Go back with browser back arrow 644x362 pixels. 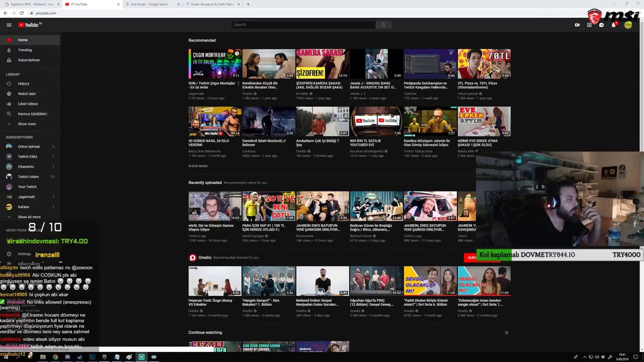(6, 13)
